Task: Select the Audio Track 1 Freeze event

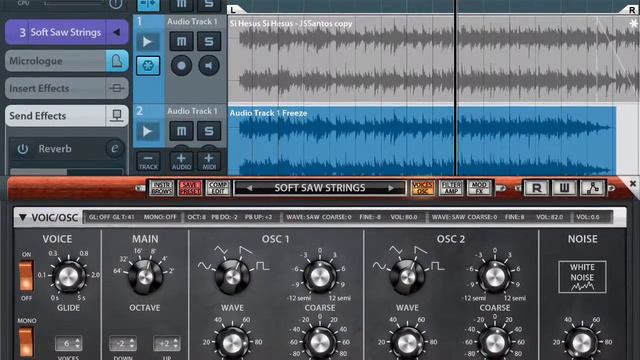Action: coord(422,141)
